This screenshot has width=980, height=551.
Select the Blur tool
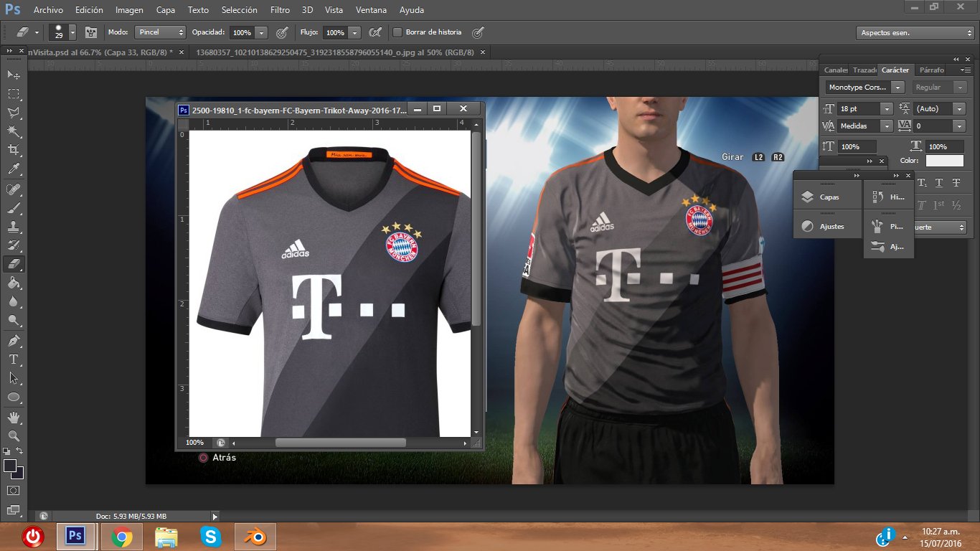[x=14, y=301]
